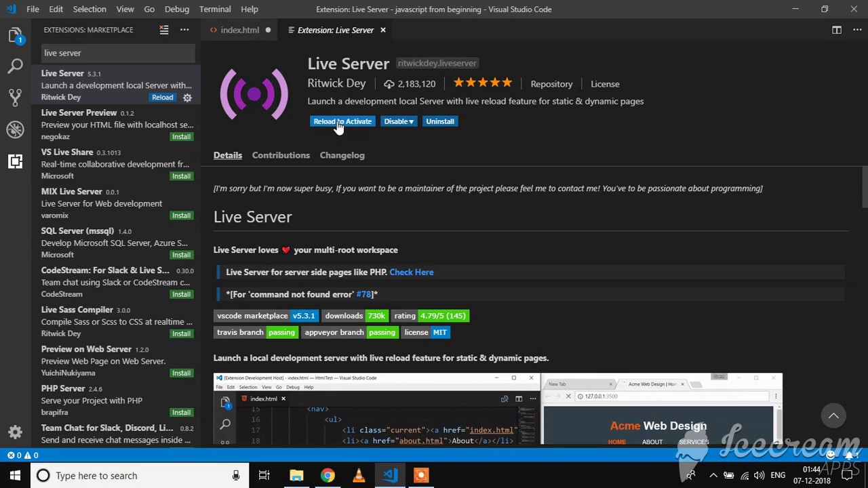The width and height of the screenshot is (868, 488).
Task: Open the notifications action center
Action: (847, 476)
